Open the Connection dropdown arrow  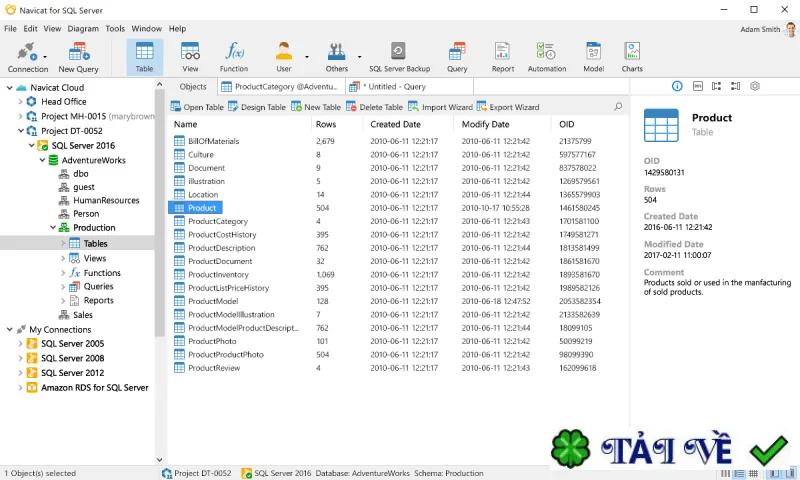[45, 57]
